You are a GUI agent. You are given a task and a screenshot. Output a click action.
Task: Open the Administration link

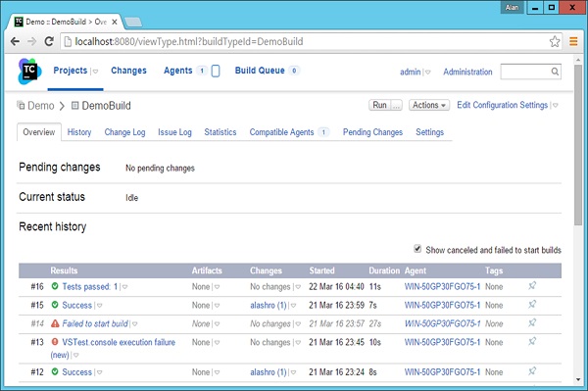467,72
